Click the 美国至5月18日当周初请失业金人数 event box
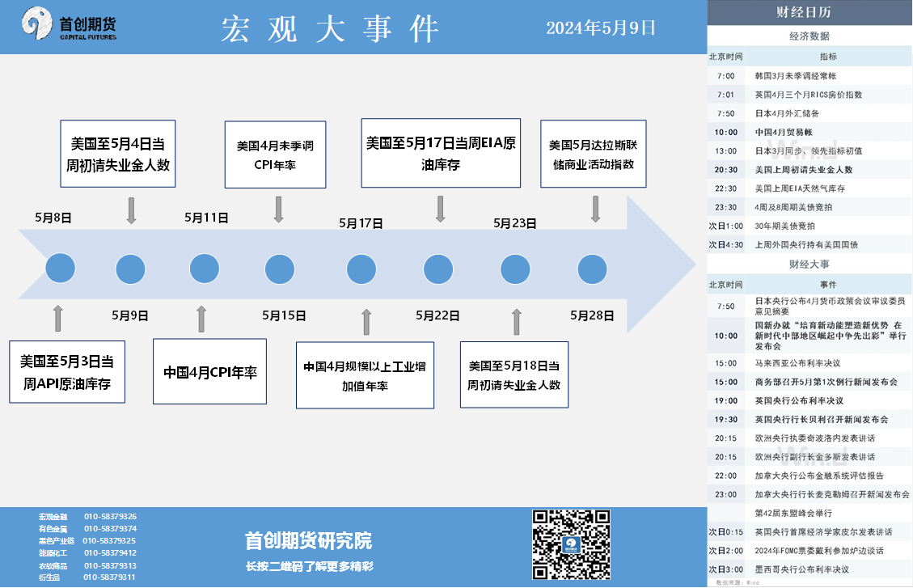The image size is (913, 588). (x=514, y=375)
